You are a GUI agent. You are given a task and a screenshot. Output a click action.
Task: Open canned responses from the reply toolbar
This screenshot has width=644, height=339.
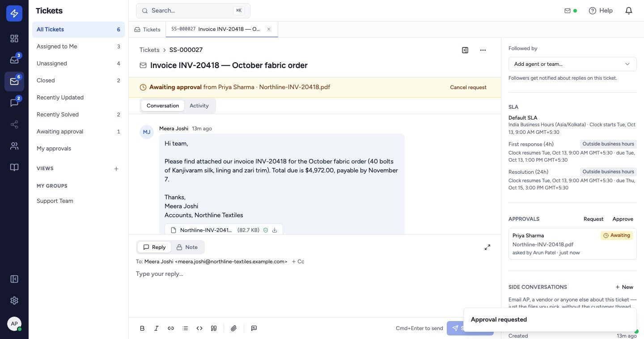pos(254,328)
